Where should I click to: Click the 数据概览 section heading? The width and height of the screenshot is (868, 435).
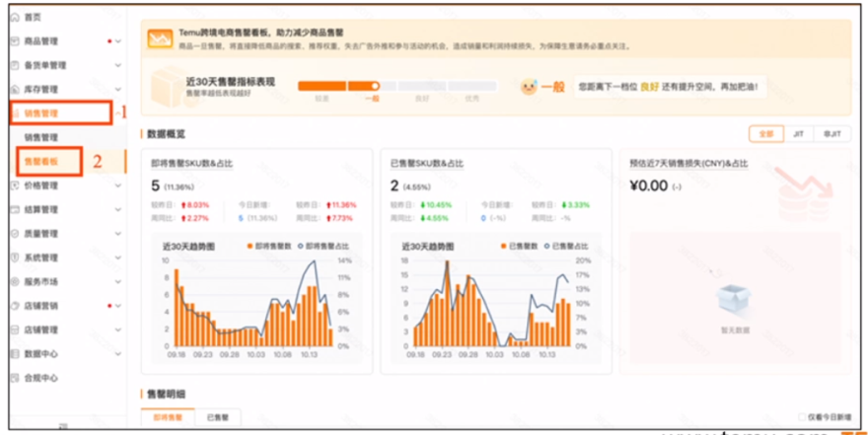click(x=166, y=134)
